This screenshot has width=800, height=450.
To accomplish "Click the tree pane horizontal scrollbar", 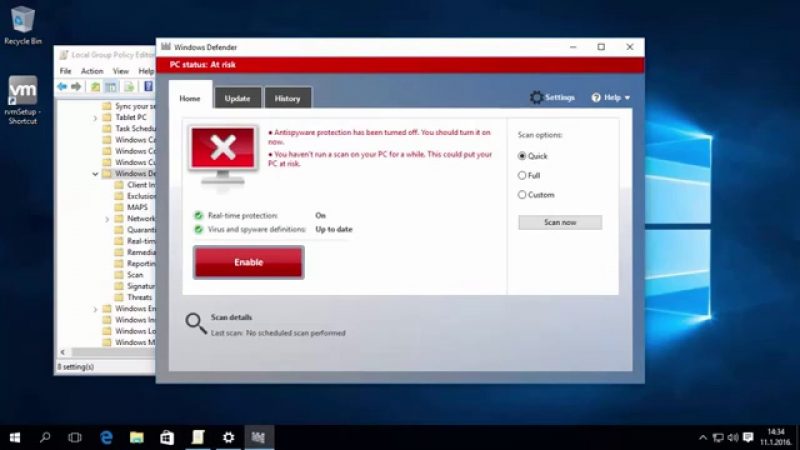I will pos(112,352).
